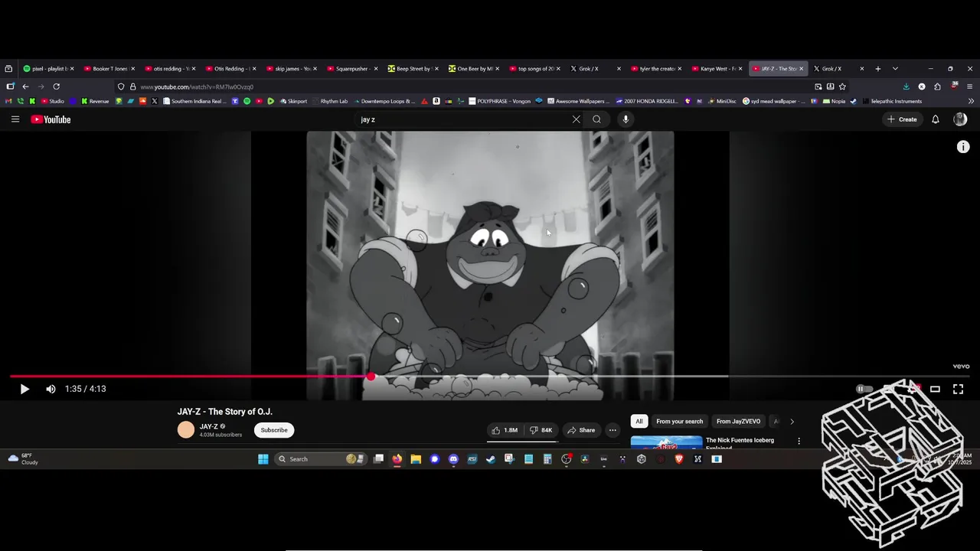The width and height of the screenshot is (980, 551).
Task: Open Windows Start menu
Action: 263,459
